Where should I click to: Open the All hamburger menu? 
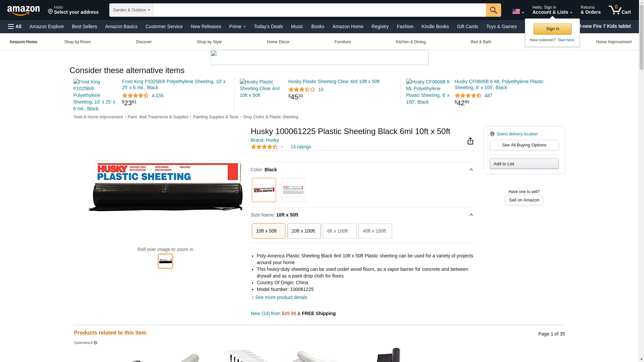[x=15, y=26]
